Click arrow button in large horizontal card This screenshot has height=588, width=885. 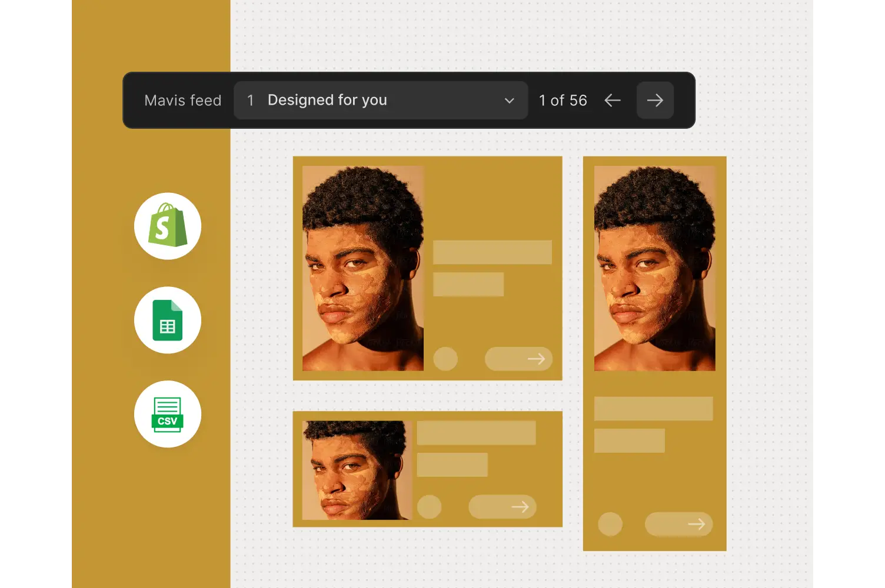pos(518,359)
